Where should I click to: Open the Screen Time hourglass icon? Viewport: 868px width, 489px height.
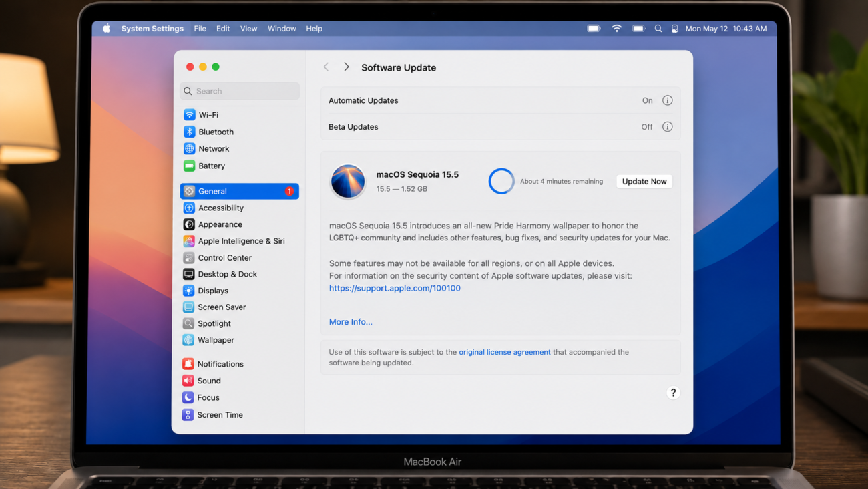click(188, 415)
